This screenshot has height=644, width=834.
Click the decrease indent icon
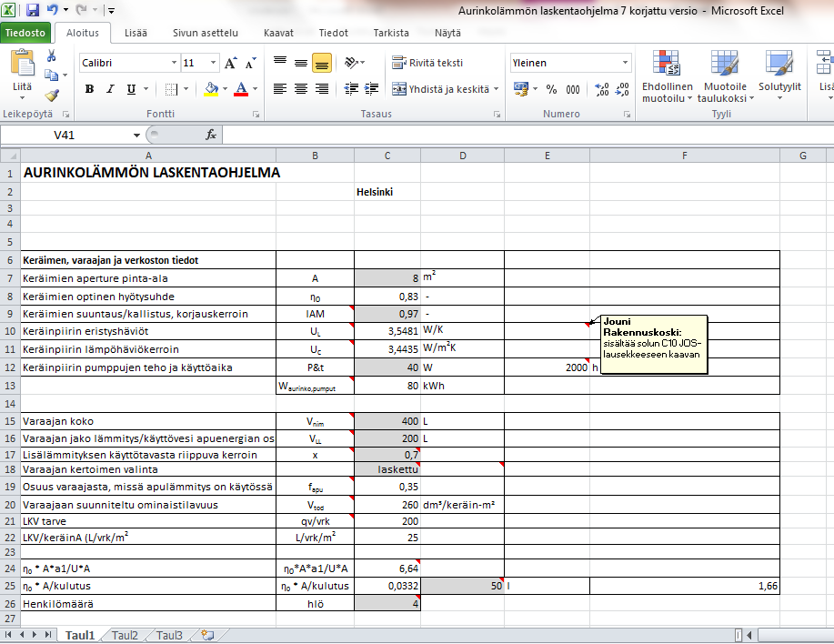pos(351,89)
